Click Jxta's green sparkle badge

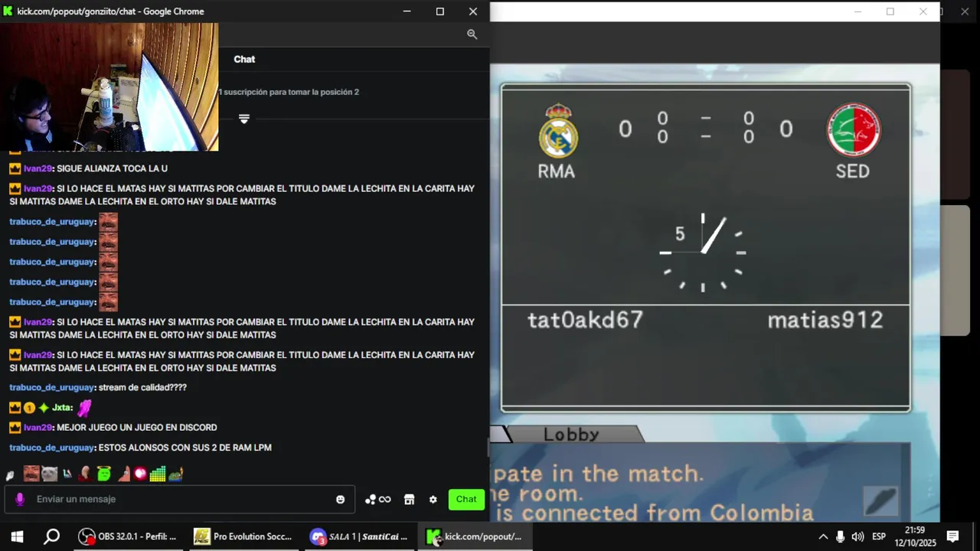click(44, 408)
